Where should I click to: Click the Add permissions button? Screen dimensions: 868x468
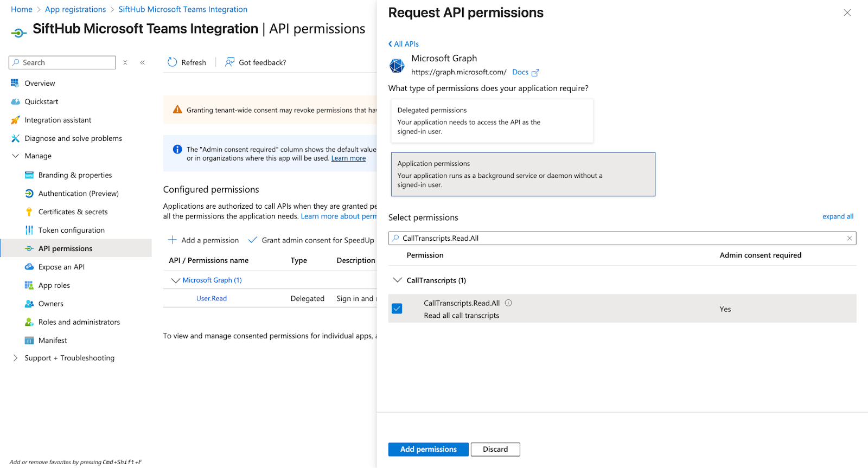point(428,450)
